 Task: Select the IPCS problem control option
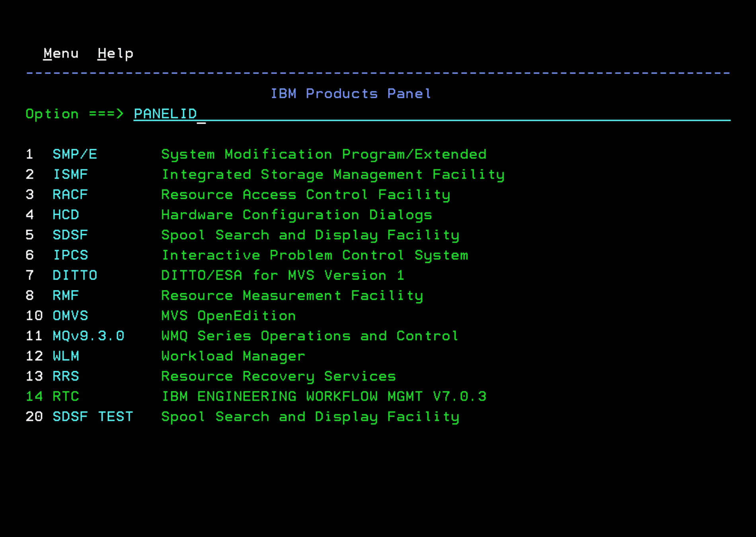[70, 255]
